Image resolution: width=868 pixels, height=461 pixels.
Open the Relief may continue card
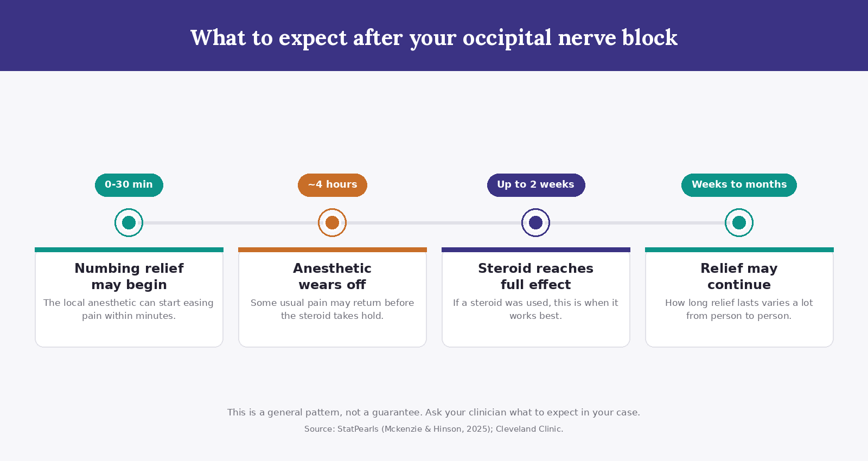click(739, 297)
